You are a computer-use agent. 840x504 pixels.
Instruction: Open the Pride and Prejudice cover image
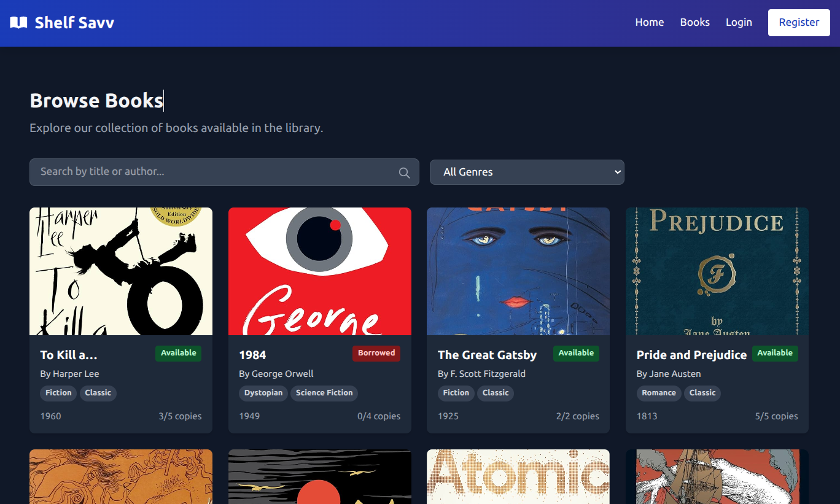pos(717,271)
